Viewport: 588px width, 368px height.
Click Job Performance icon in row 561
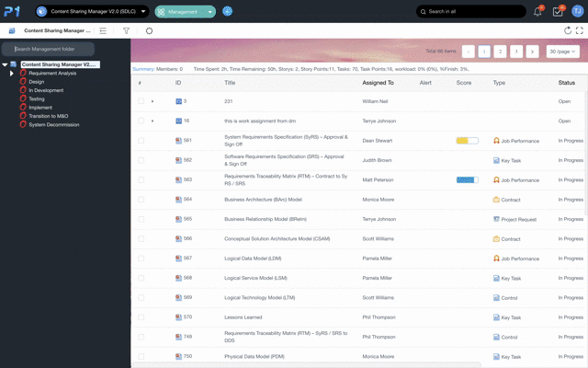pyautogui.click(x=496, y=141)
